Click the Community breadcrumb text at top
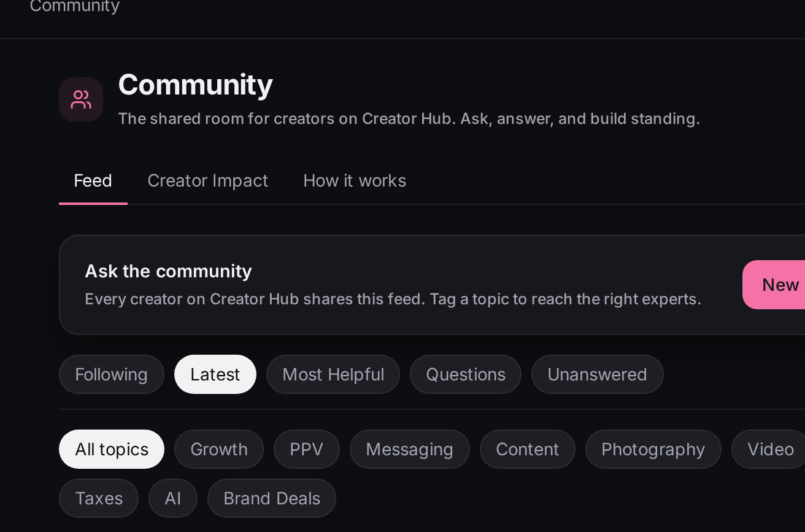The width and height of the screenshot is (805, 532). 75,7
